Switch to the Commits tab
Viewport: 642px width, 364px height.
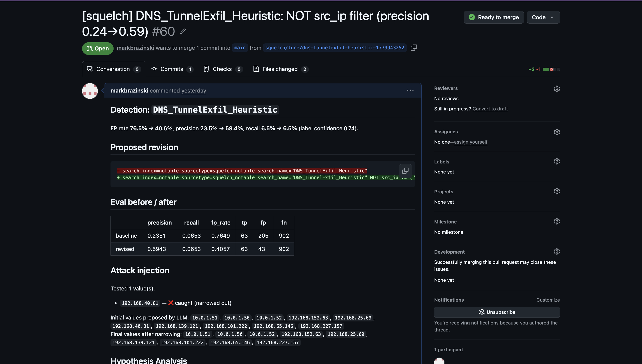172,69
